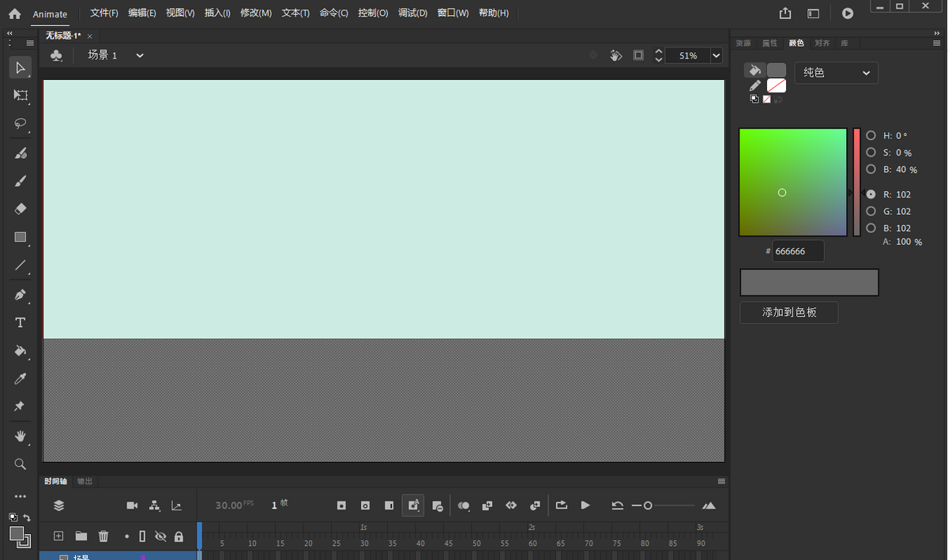Pick the Text tool

(20, 322)
